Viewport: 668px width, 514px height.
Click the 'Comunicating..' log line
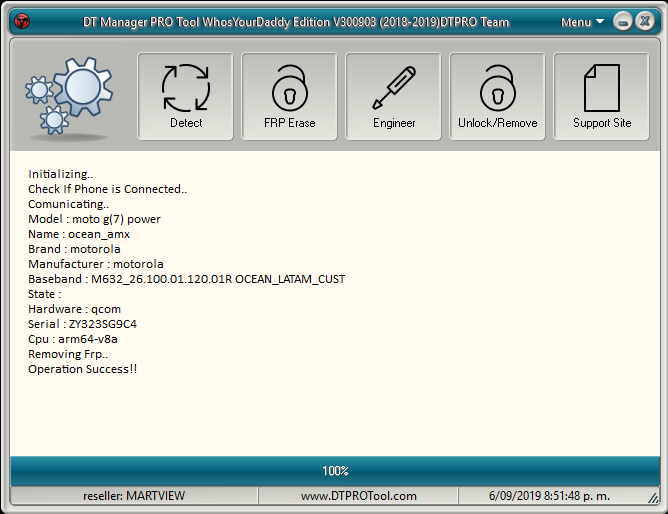click(68, 204)
